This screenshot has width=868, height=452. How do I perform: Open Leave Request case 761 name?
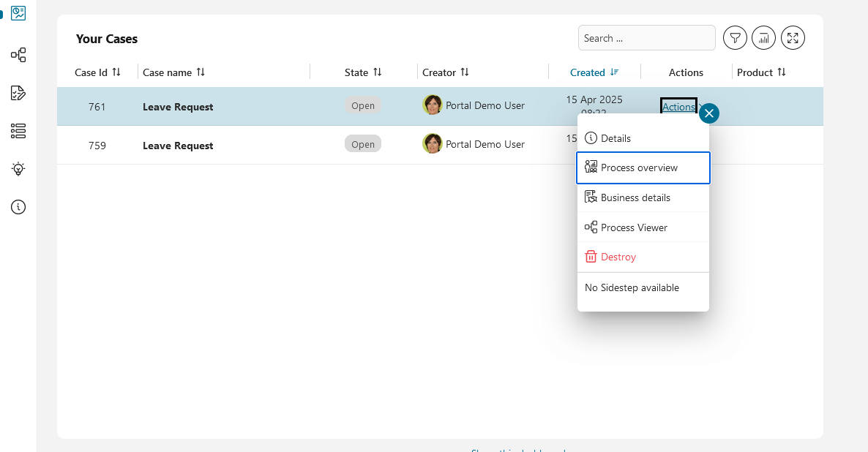[178, 108]
